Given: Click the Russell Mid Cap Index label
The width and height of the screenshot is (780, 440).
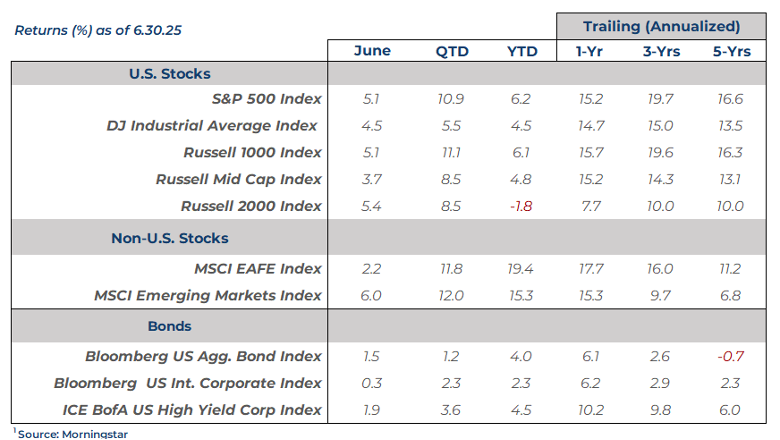Looking at the screenshot, I should tap(239, 180).
